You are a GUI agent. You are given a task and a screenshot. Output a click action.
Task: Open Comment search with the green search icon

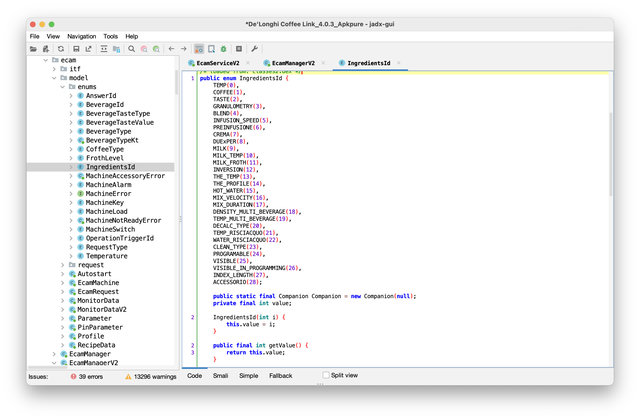click(156, 49)
